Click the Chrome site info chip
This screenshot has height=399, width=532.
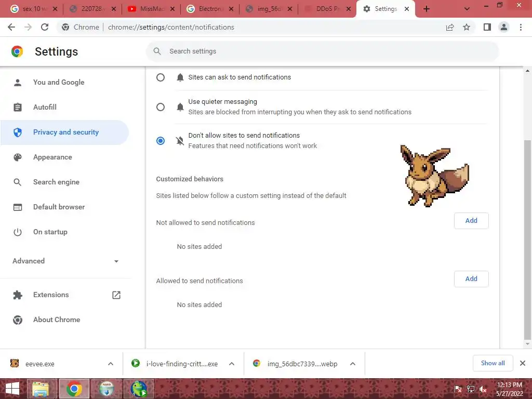(x=81, y=27)
